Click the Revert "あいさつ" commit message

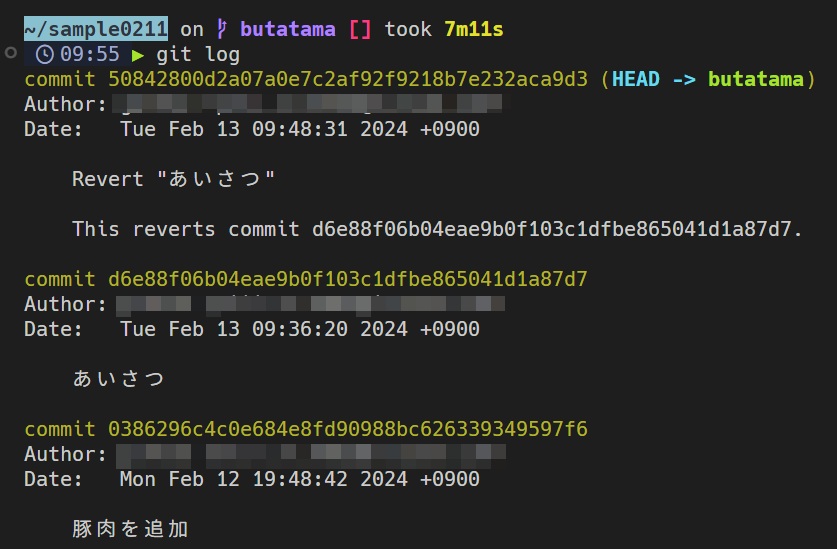tap(173, 179)
